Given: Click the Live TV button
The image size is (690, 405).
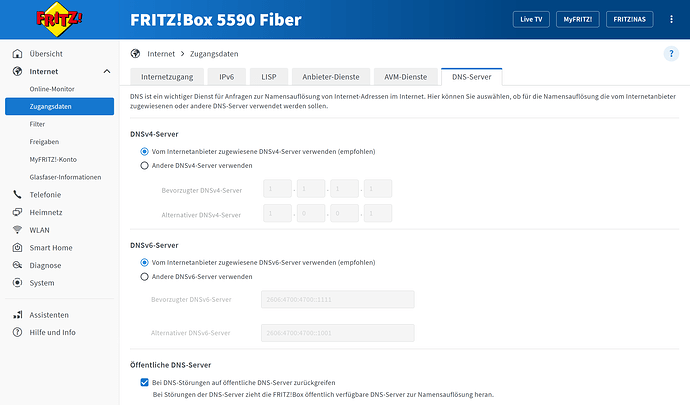Looking at the screenshot, I should click(x=531, y=19).
